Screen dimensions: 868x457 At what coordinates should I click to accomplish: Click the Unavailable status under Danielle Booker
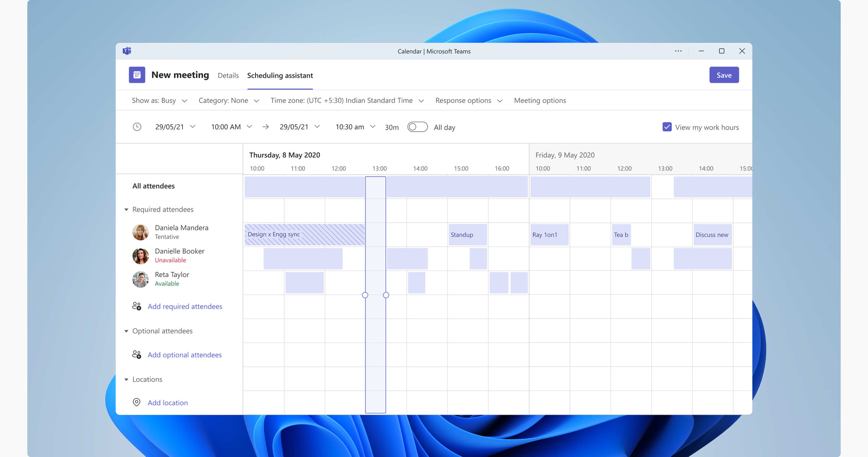point(170,260)
